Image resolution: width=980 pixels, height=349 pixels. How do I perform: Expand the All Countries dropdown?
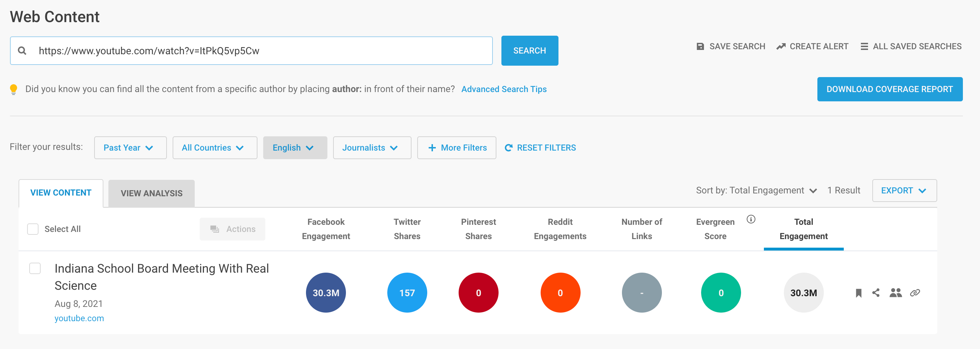215,148
